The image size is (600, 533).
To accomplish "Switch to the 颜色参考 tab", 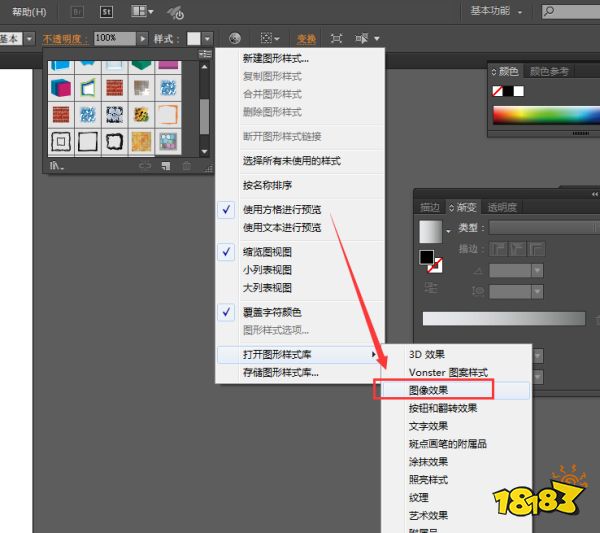I will (549, 71).
